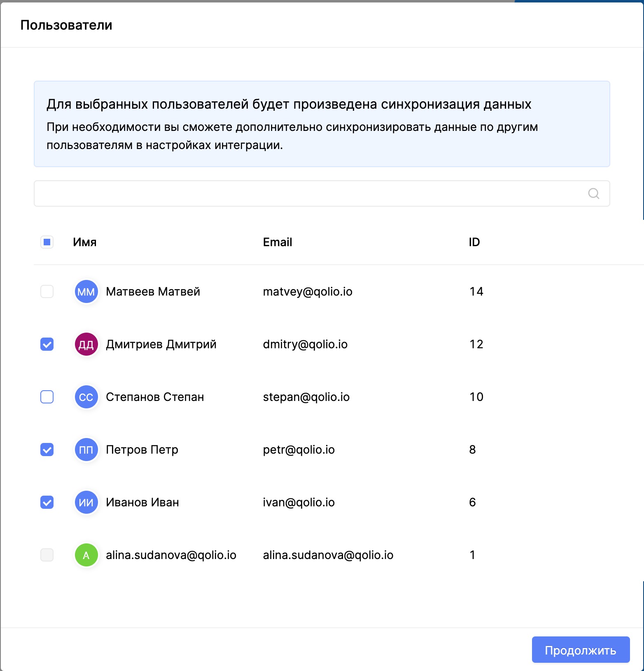Click the ММ avatar for Матвеев Матвей
This screenshot has width=644, height=671.
coord(86,291)
